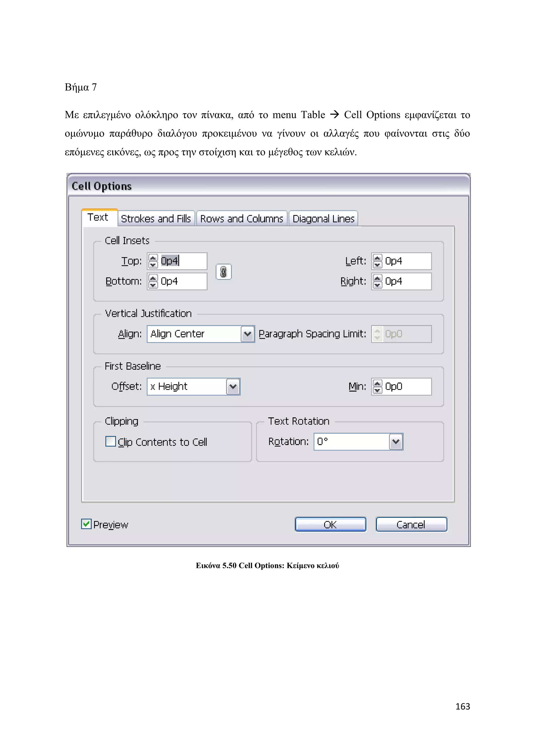Switch to Strokes and Fills tab
Screen dimensions: 535x756
(x=156, y=219)
